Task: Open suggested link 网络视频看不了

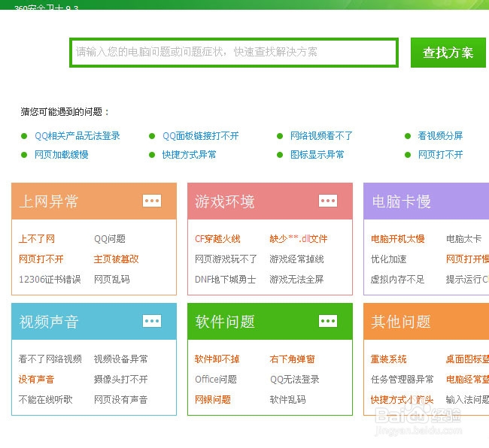Action: click(321, 136)
